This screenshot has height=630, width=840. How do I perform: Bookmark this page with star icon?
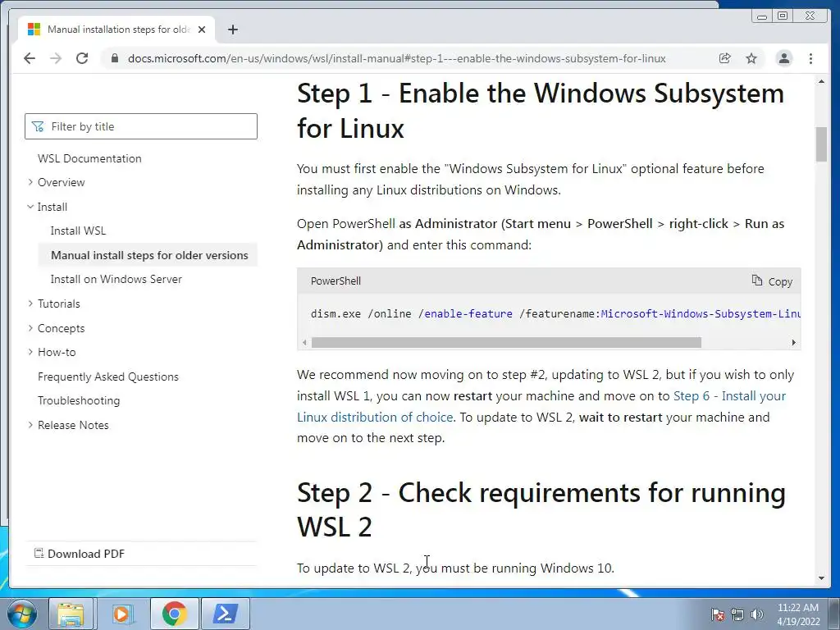point(751,58)
